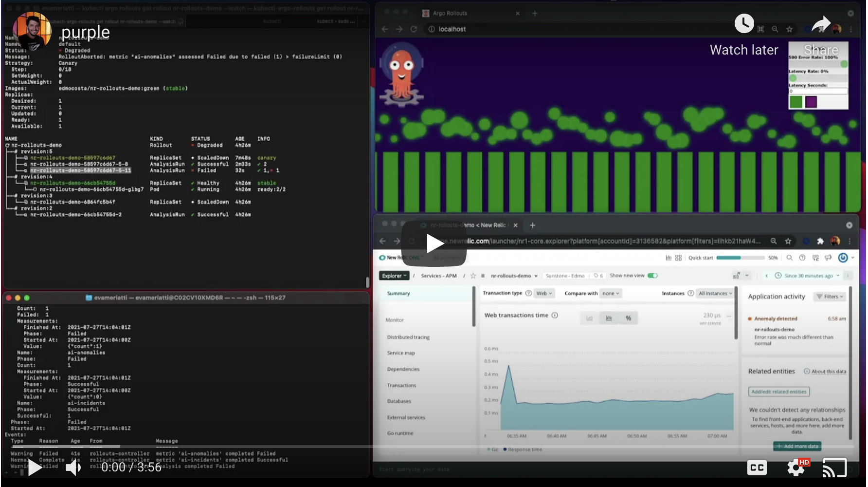Click the Share arrow icon
The width and height of the screenshot is (868, 487).
pyautogui.click(x=821, y=23)
